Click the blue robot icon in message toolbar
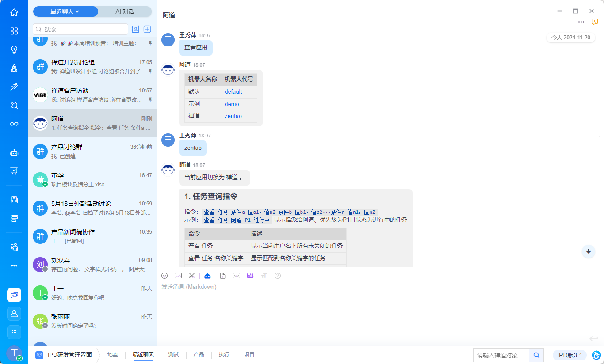 207,276
